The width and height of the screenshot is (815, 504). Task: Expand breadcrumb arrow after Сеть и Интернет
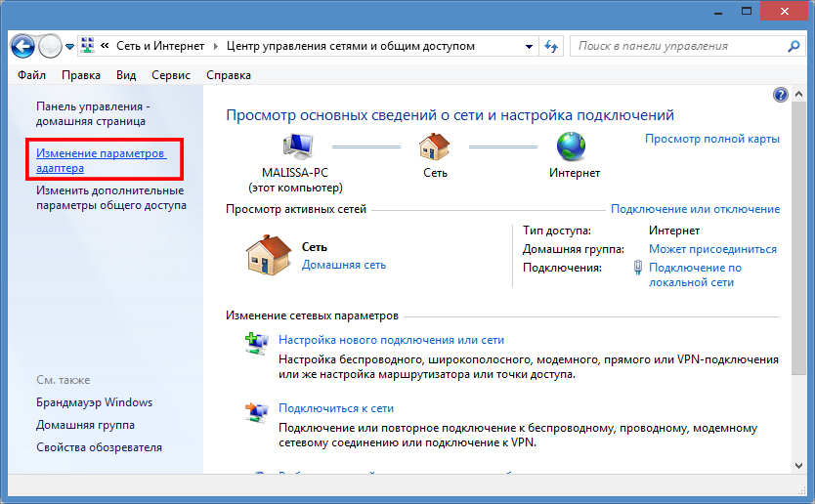pos(216,46)
